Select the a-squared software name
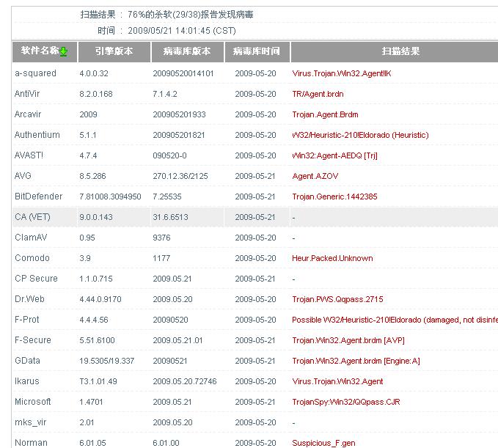 click(x=35, y=73)
